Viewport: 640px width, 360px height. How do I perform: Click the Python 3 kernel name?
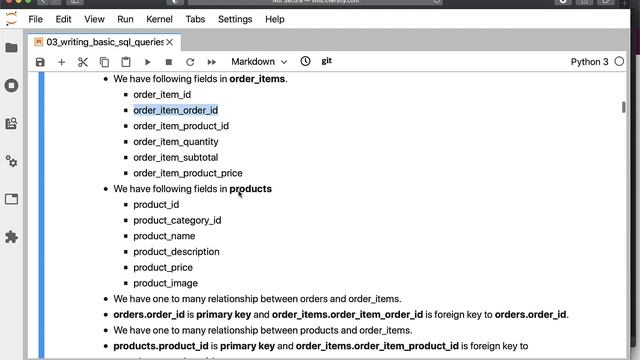tap(589, 62)
